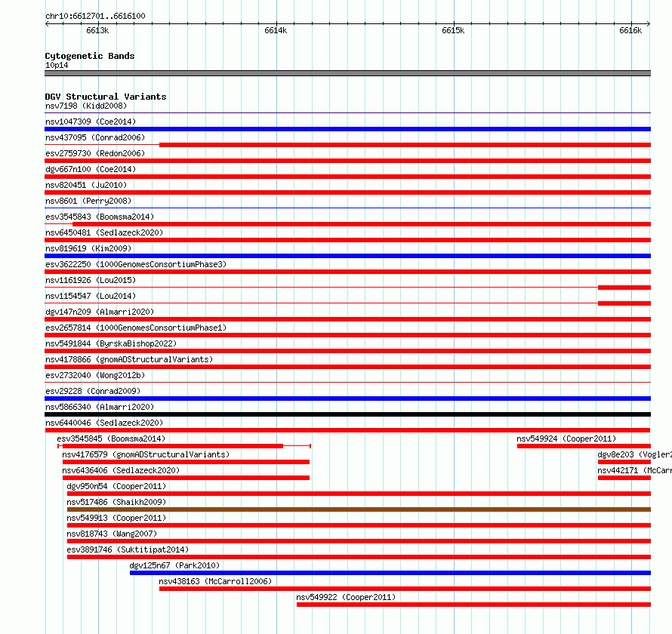Select nsv549913 (Cooper2011) label

(x=116, y=518)
